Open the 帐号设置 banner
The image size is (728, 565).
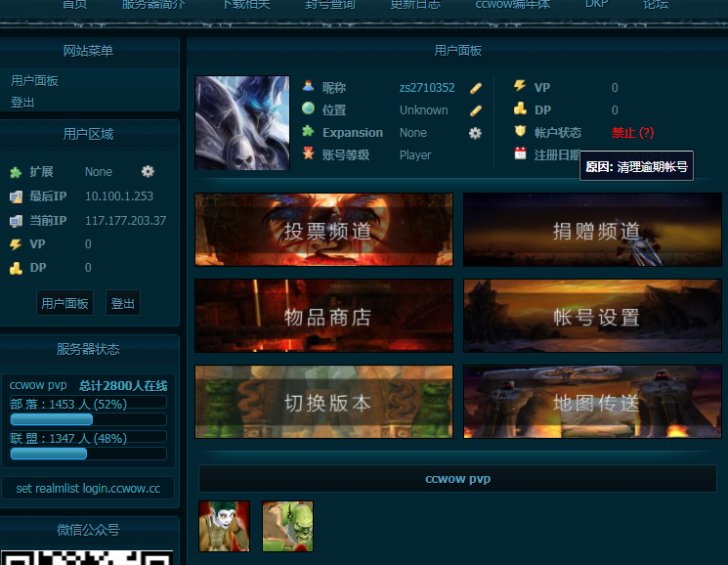pyautogui.click(x=592, y=316)
